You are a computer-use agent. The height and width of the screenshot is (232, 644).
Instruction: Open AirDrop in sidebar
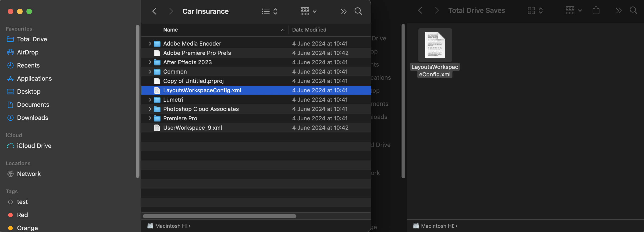tap(28, 52)
